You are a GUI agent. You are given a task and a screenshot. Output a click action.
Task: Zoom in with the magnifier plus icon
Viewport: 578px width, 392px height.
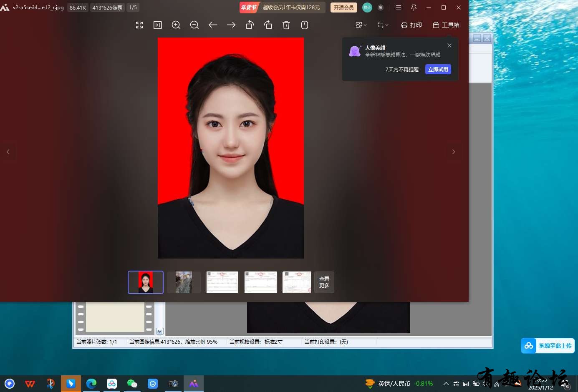pos(176,25)
